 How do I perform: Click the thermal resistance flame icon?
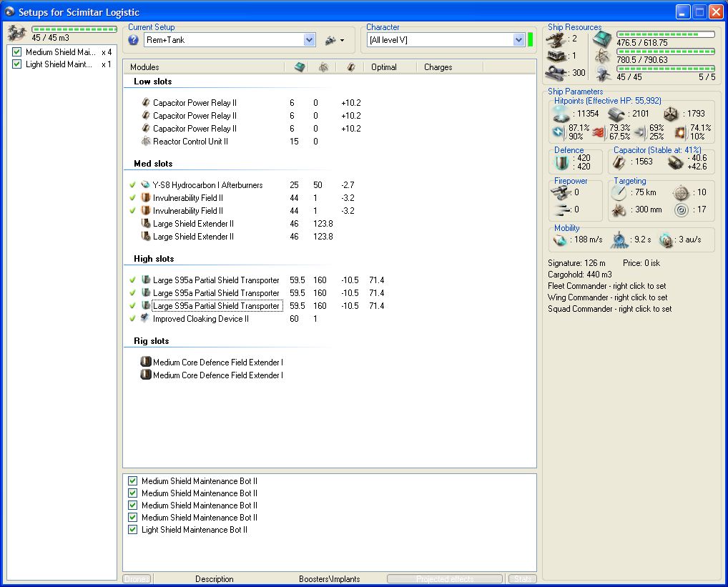[x=598, y=133]
